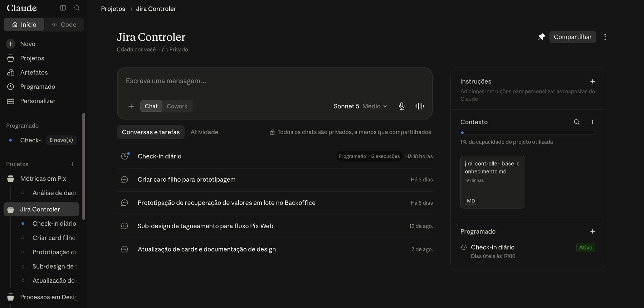Open the Sonnet 5 Médio model dropdown
This screenshot has height=308, width=644.
pos(360,106)
